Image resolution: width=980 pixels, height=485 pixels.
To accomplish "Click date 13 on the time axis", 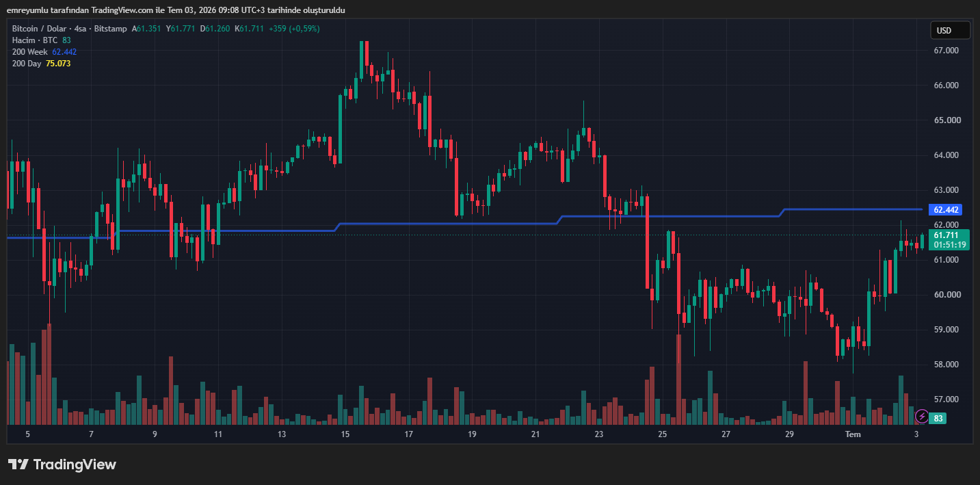I will pyautogui.click(x=282, y=434).
